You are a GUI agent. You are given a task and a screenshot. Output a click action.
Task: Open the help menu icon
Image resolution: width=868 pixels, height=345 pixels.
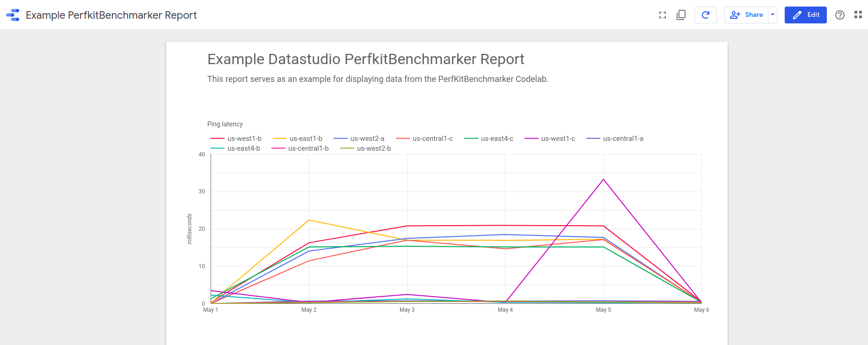(x=840, y=15)
